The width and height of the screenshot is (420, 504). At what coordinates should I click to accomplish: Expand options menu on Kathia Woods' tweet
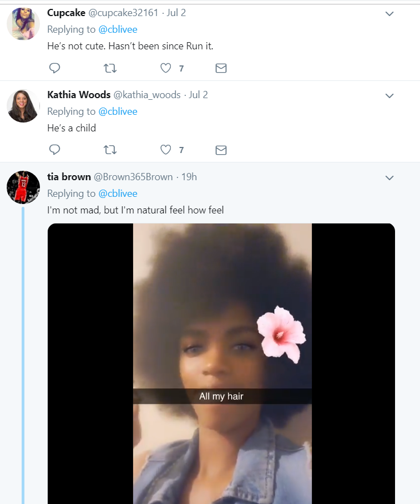(389, 96)
